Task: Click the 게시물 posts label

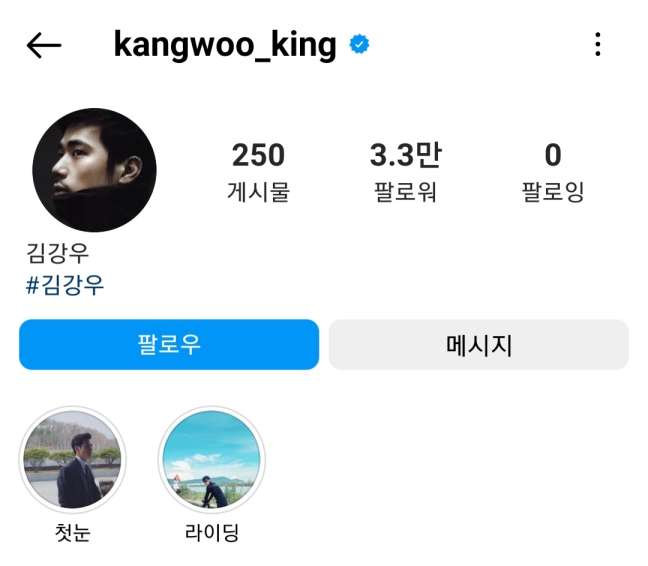Action: point(258,192)
